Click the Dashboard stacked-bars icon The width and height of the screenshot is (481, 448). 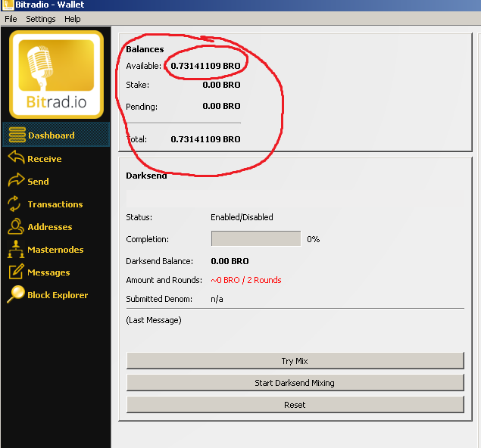(x=17, y=135)
